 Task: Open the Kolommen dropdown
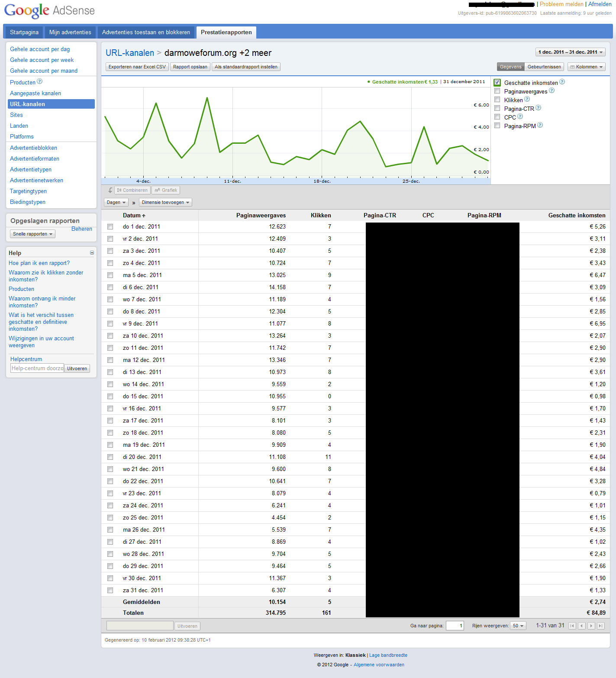coord(587,67)
